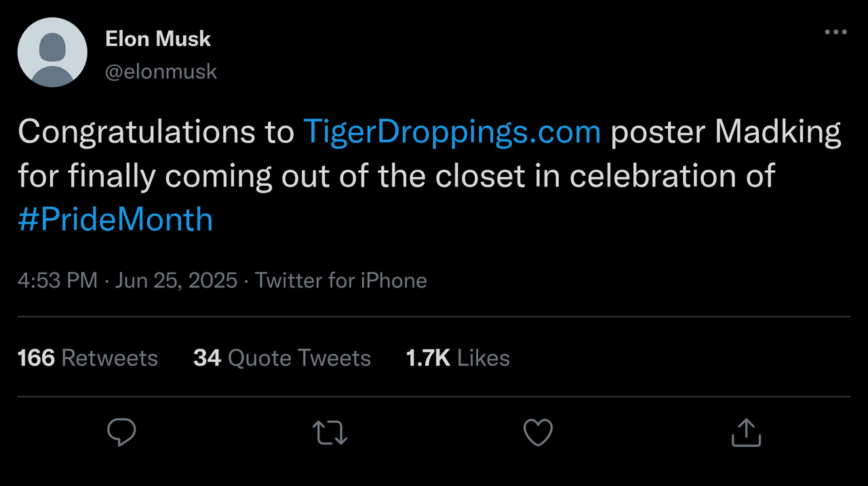
Task: View the 34 Quote Tweets list
Action: [281, 358]
